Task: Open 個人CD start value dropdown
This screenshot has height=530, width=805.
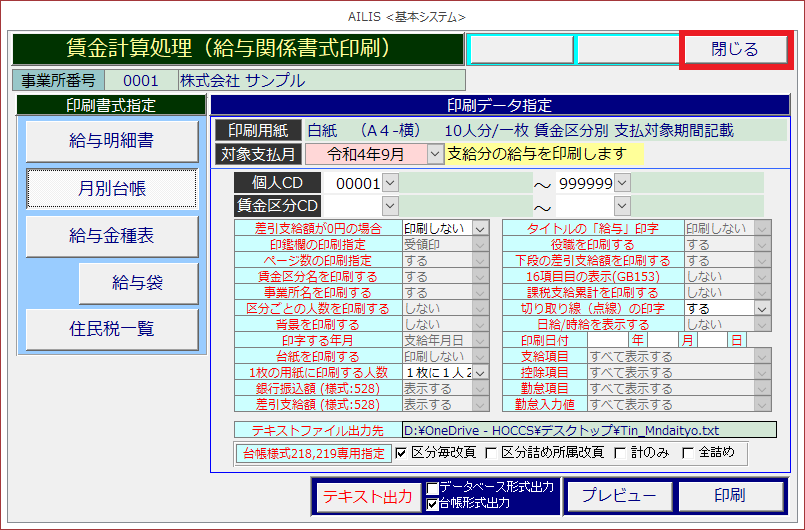Action: pos(390,183)
